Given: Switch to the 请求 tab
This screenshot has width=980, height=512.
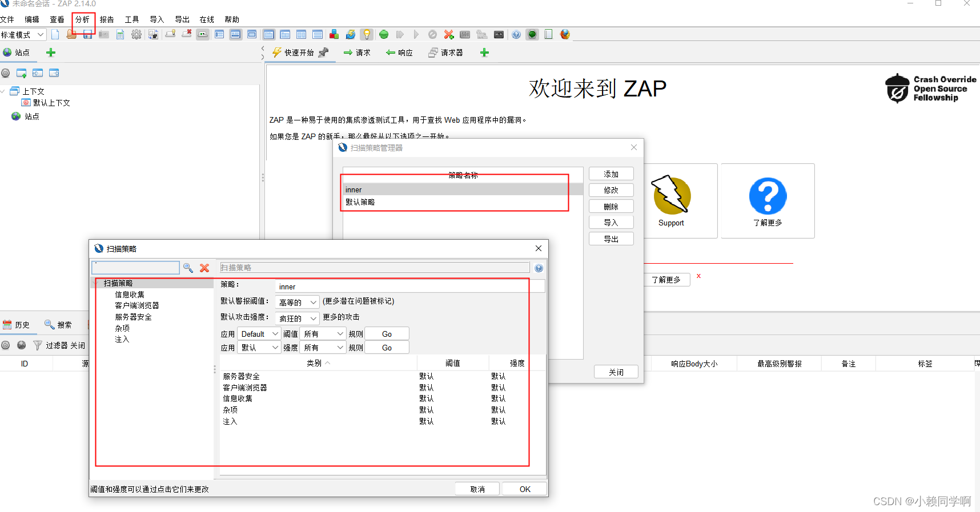Looking at the screenshot, I should click(357, 53).
